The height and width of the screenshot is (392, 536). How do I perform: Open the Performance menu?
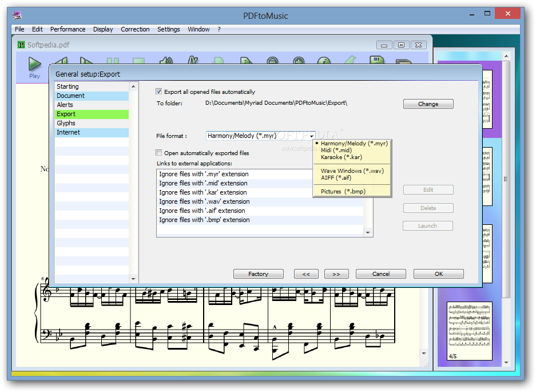tap(68, 29)
